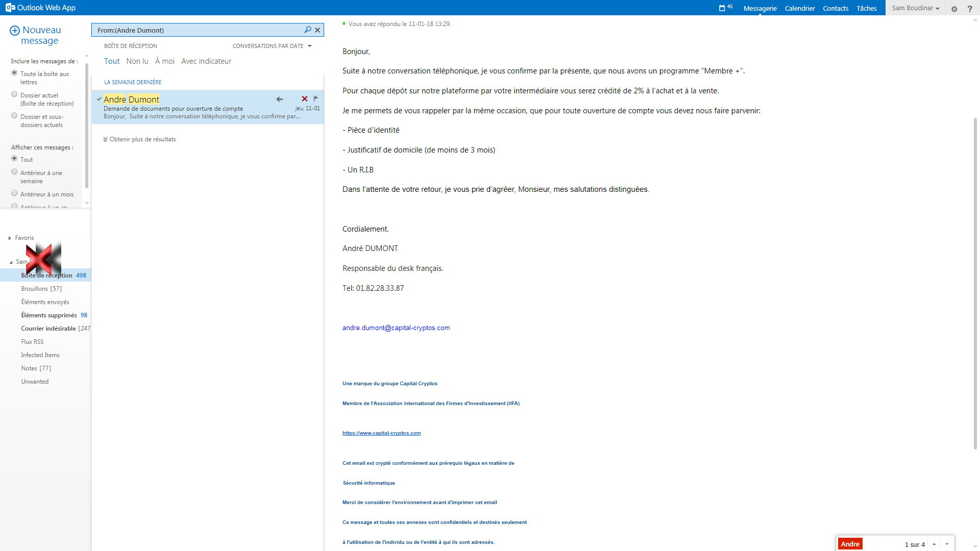The width and height of the screenshot is (980, 551).
Task: Click the New message plus icon
Action: tap(15, 31)
